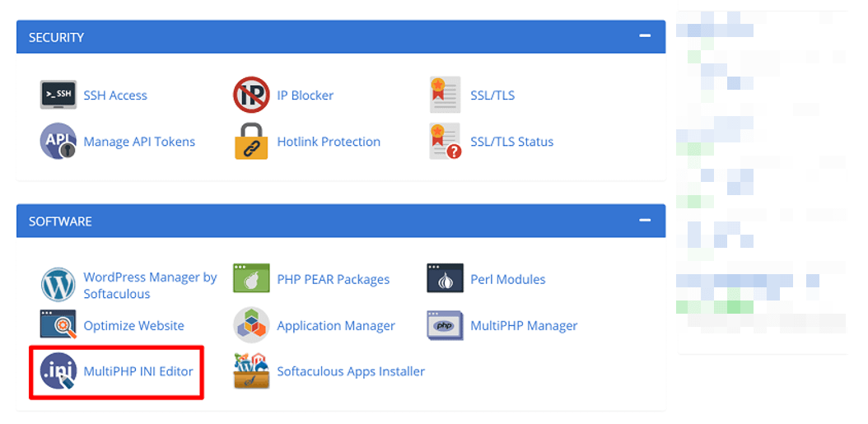The image size is (868, 424).
Task: Click the MultiPHP Manager icon
Action: [x=445, y=325]
